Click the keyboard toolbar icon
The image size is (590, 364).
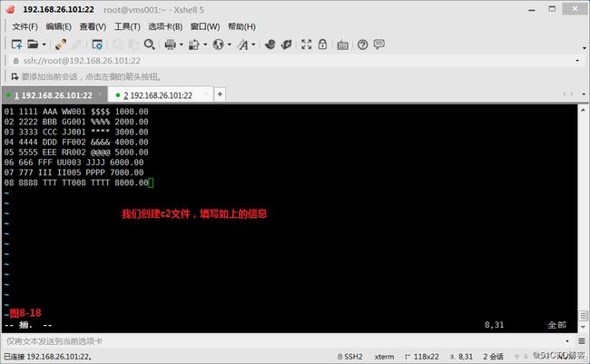click(x=342, y=45)
